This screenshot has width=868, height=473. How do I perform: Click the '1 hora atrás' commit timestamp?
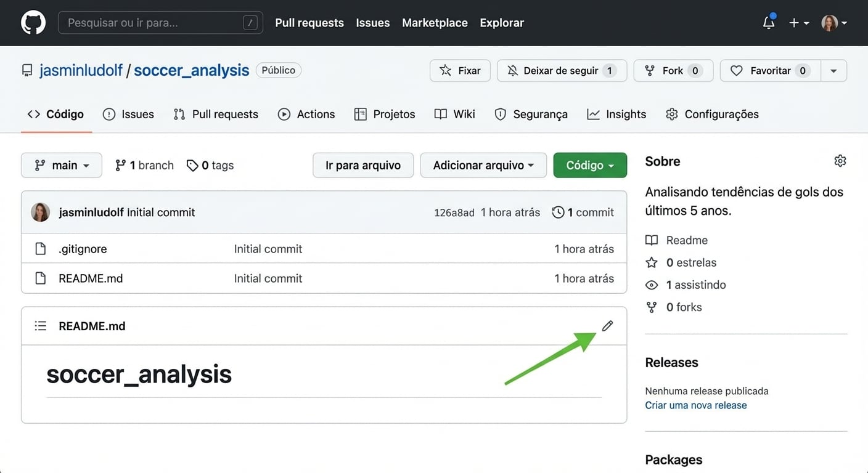(510, 212)
